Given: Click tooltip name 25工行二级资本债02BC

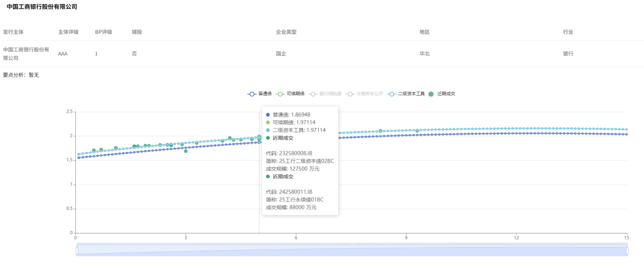Looking at the screenshot, I should pos(300,161).
